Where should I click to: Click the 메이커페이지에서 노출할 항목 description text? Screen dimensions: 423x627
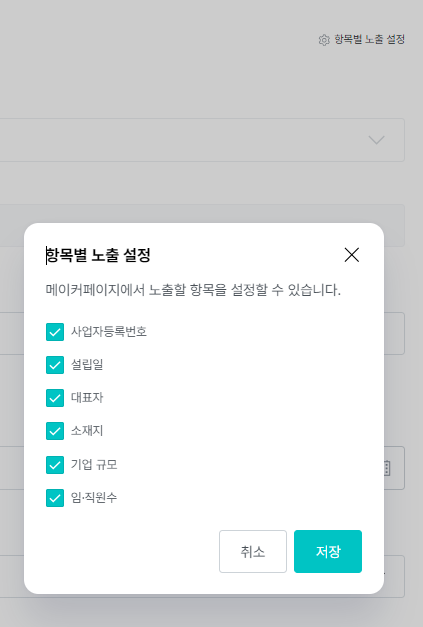point(193,290)
